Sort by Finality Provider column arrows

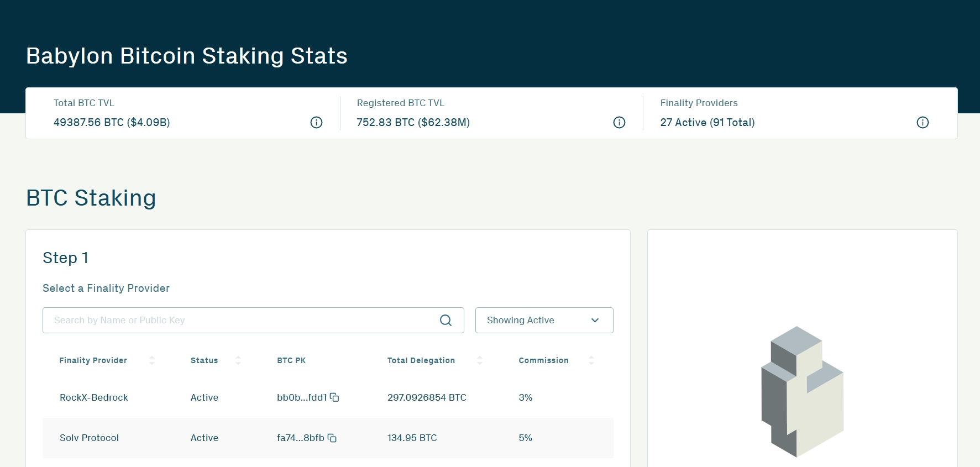(x=152, y=360)
